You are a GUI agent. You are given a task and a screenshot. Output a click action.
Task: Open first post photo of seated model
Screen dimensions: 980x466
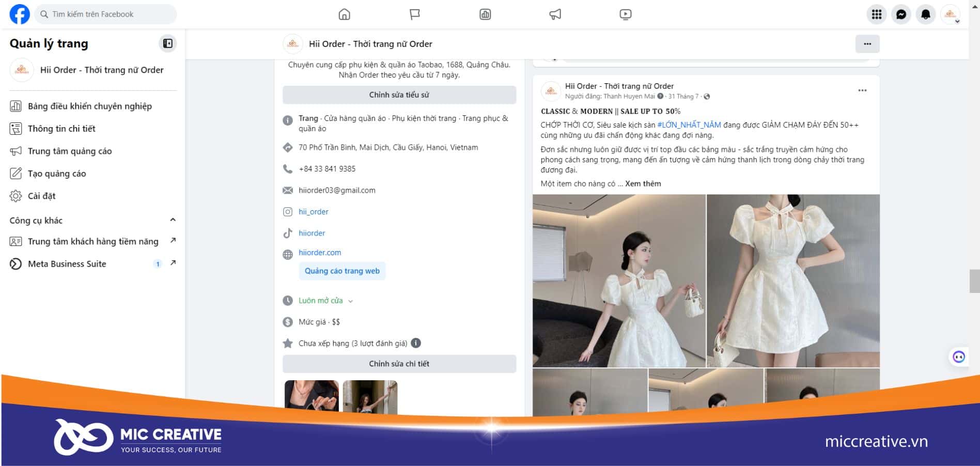619,281
